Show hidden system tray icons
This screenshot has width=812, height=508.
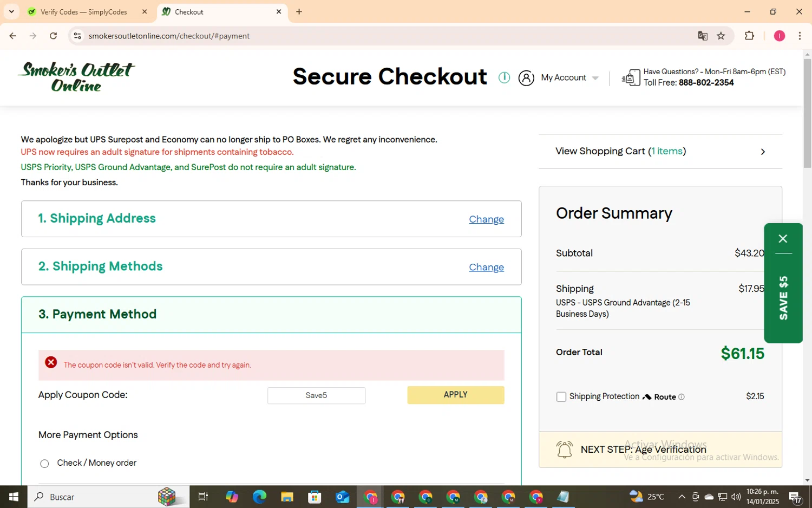pyautogui.click(x=682, y=497)
